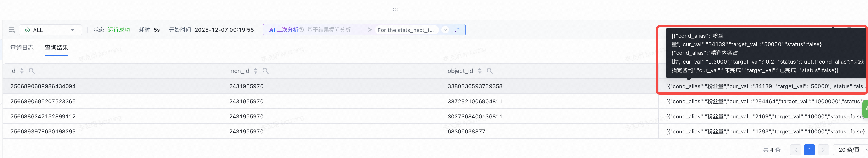Click the 耗时 5s duration text

click(149, 30)
